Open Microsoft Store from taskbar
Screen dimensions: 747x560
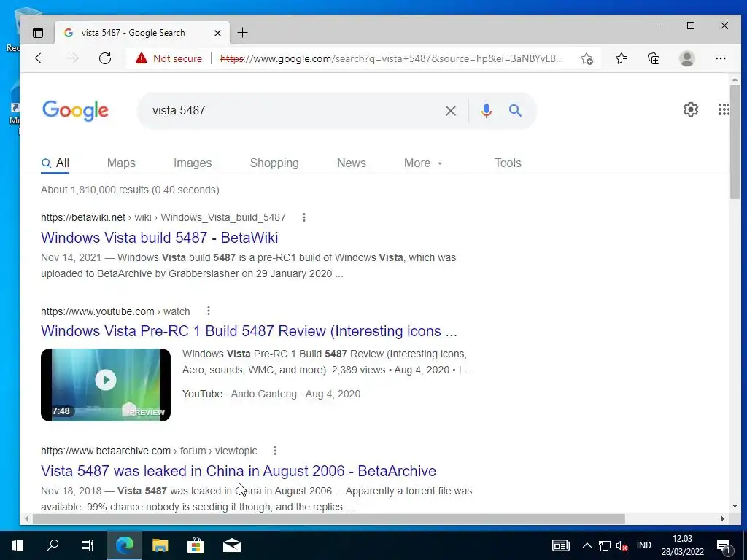point(196,545)
